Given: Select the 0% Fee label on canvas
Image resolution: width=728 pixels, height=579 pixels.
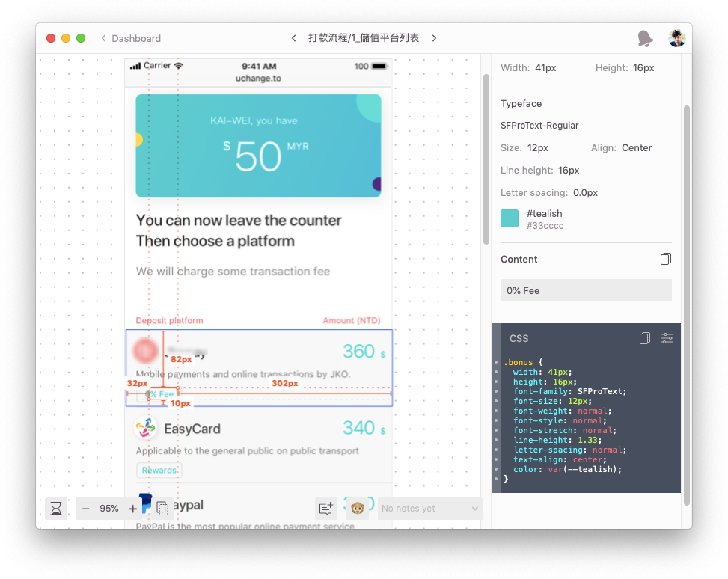Looking at the screenshot, I should (x=161, y=393).
